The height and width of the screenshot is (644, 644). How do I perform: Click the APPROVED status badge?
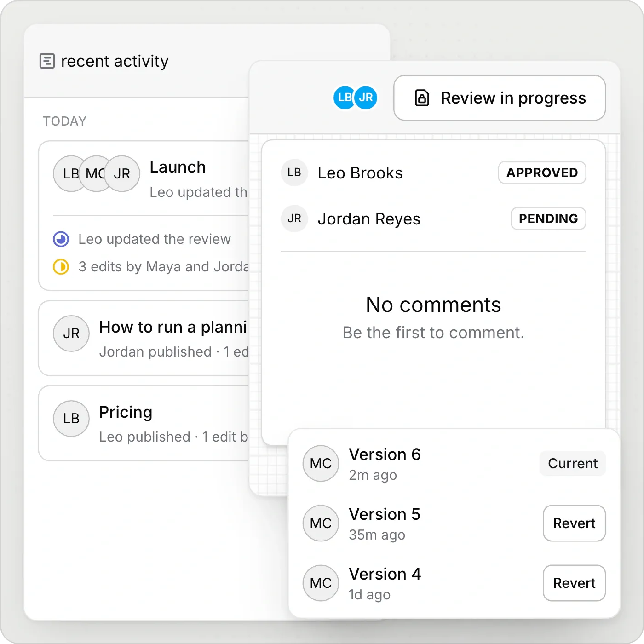coord(542,172)
